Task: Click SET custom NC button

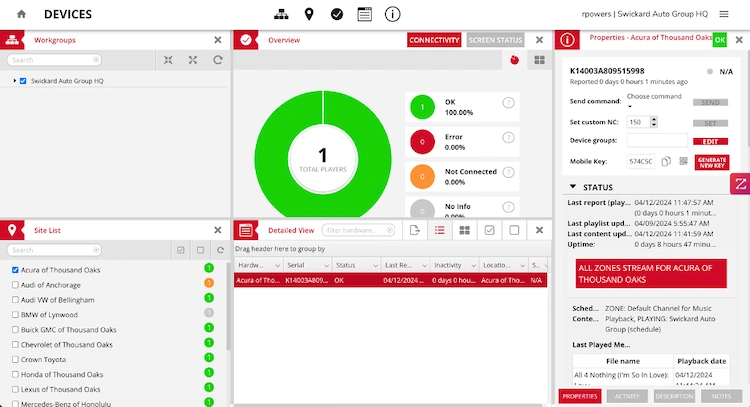Action: [710, 123]
